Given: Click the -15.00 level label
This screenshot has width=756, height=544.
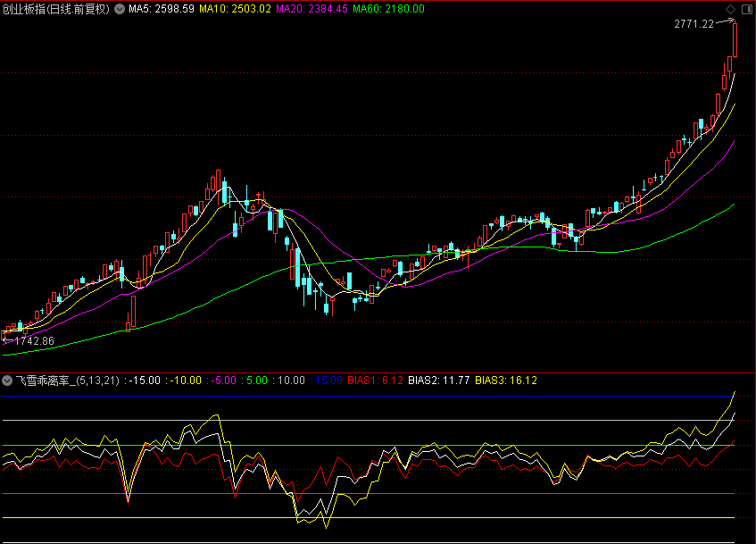Looking at the screenshot, I should pyautogui.click(x=142, y=381).
